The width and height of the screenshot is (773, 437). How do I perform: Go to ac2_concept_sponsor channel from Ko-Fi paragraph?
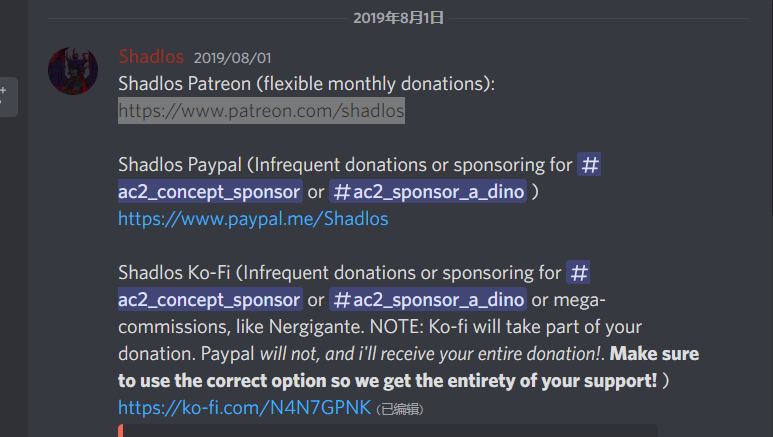click(x=209, y=299)
